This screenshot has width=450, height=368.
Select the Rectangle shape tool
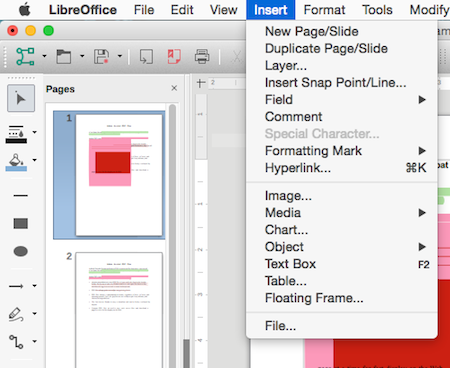click(x=21, y=223)
